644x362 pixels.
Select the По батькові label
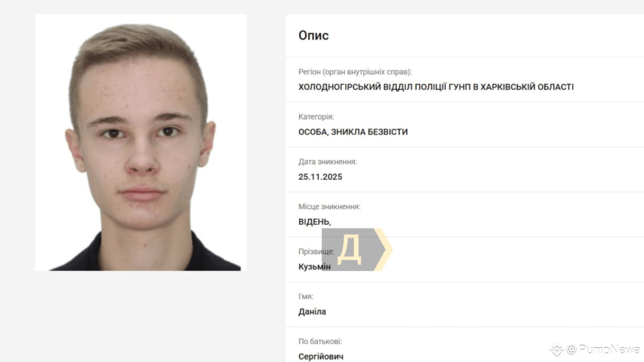[x=320, y=341]
